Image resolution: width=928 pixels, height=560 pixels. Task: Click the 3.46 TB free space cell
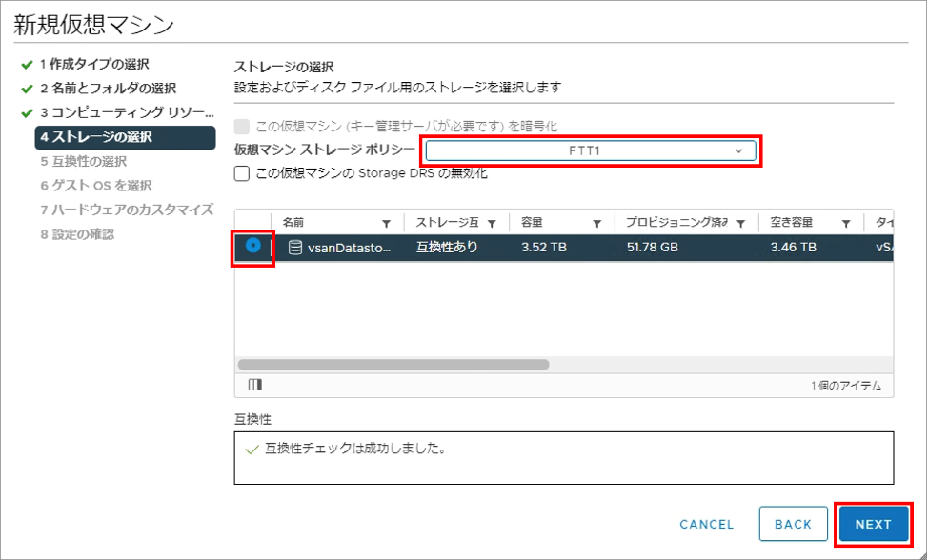793,248
